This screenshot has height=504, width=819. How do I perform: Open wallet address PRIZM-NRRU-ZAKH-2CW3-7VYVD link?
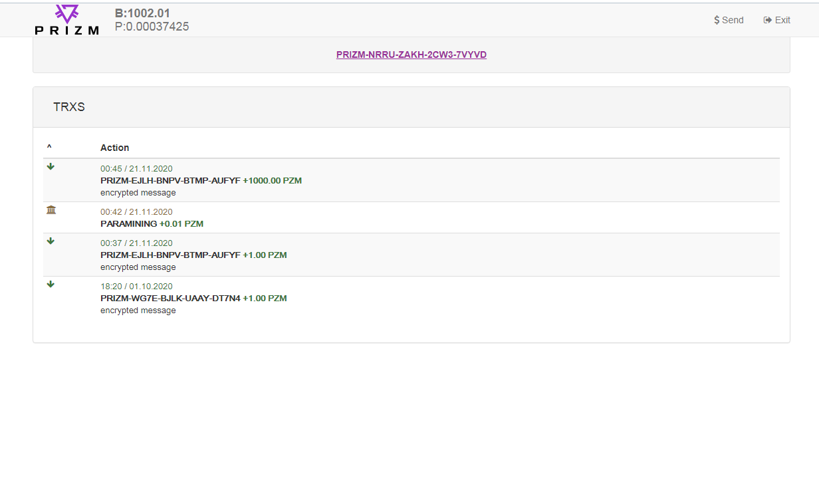point(411,55)
